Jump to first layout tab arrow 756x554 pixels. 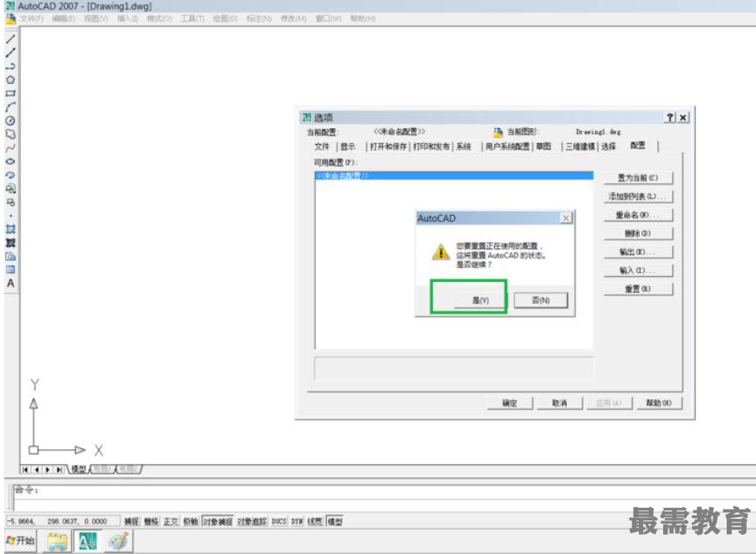(26, 469)
